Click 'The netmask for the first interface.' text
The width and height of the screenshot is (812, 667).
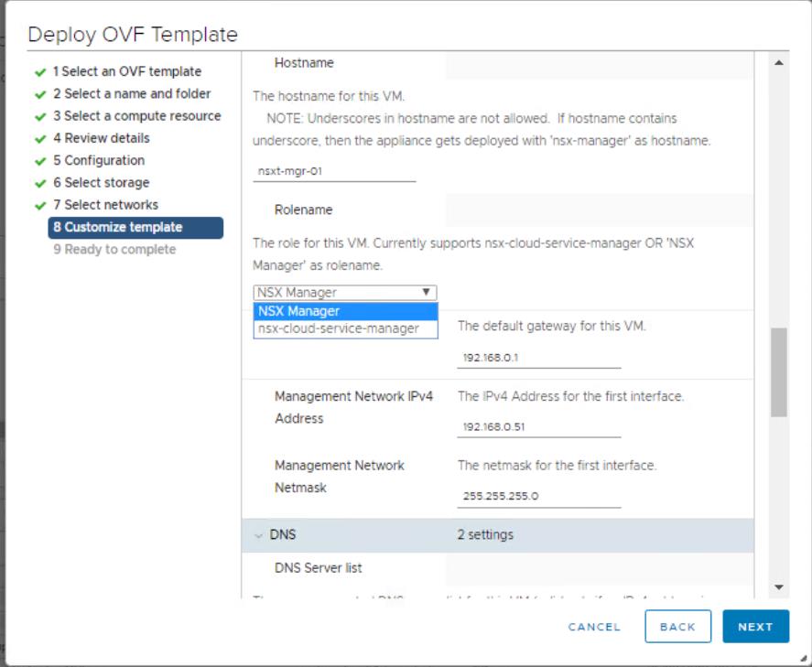[557, 465]
